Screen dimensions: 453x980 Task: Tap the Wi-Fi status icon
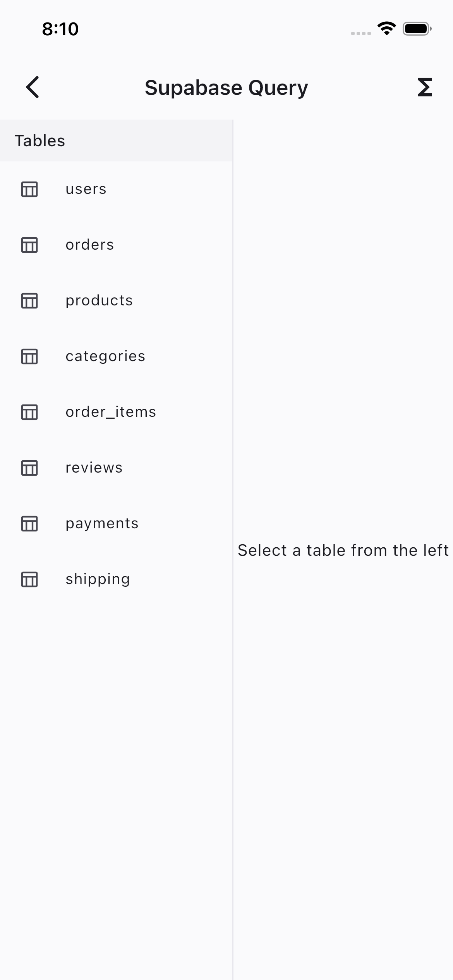pyautogui.click(x=386, y=29)
